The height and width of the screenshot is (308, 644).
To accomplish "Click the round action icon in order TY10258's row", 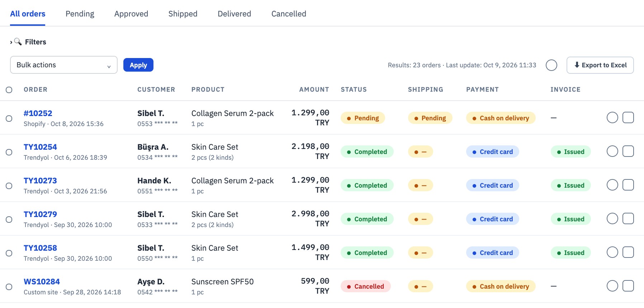I will [x=612, y=252].
